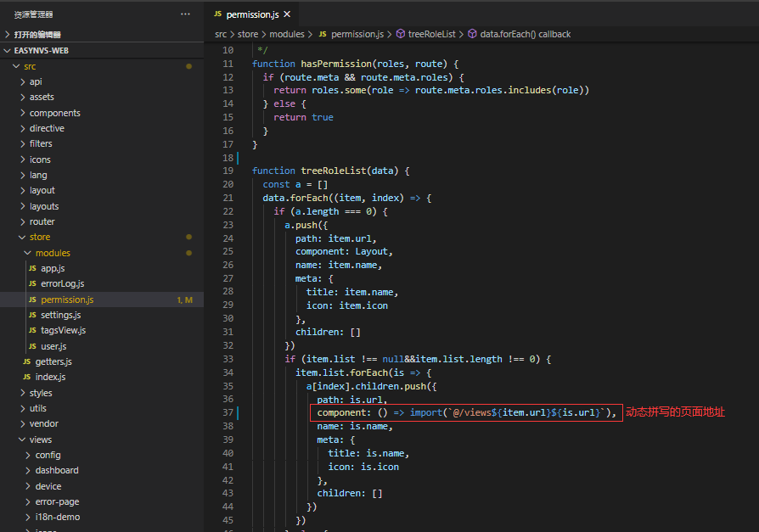This screenshot has width=759, height=532.
Task: Click store in breadcrumb path
Action: click(x=248, y=34)
